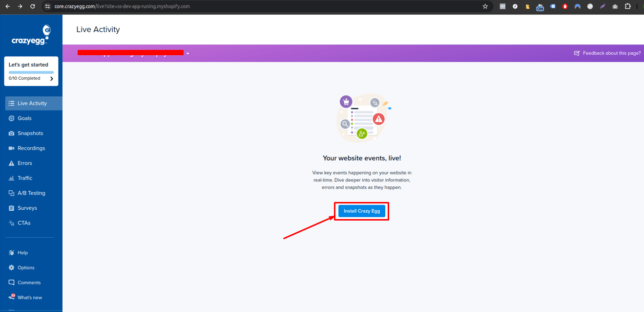Click the red stop-hand extension icon

[x=565, y=6]
